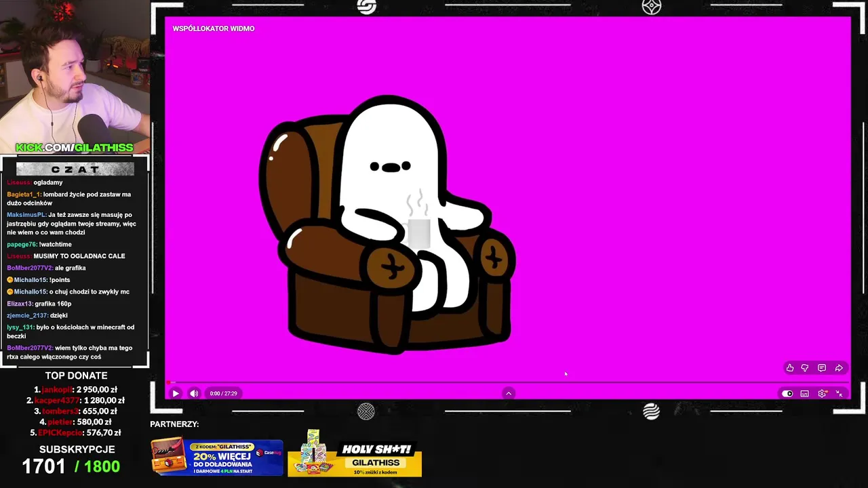This screenshot has height=488, width=868.
Task: Toggle subtitles in the player
Action: tap(804, 393)
